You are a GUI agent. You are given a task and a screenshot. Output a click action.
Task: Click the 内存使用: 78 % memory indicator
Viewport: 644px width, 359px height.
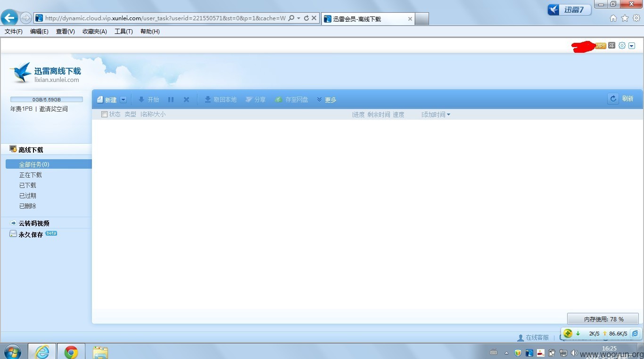pos(603,319)
